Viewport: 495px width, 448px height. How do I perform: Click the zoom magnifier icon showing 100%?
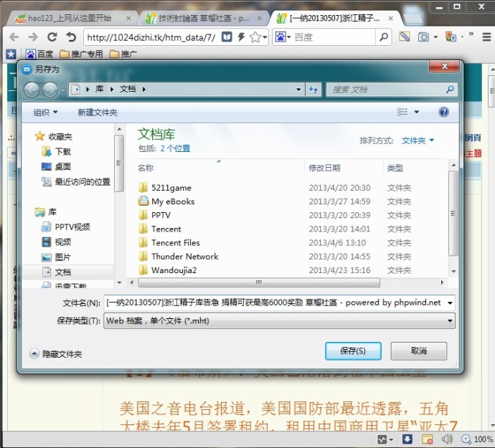point(466,439)
